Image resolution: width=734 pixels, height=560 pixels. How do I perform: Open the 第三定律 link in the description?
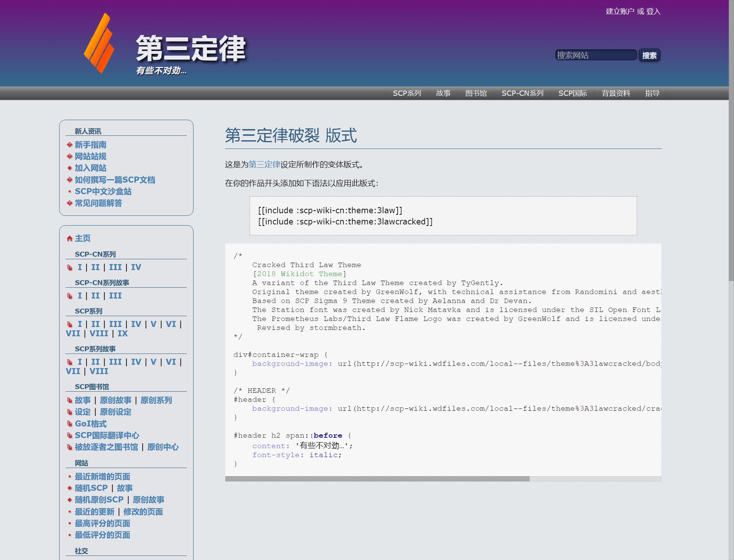264,165
